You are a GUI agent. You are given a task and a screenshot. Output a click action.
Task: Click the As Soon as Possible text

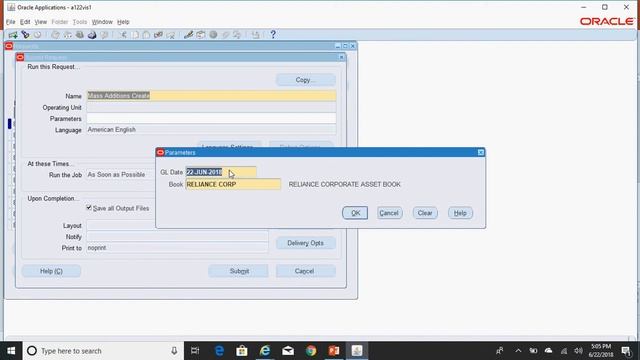coord(116,175)
